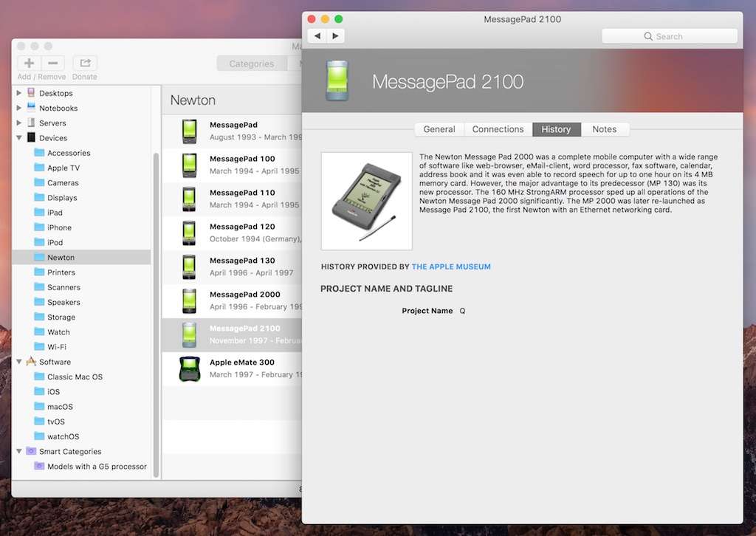Expand the Notebooks category

[x=18, y=108]
